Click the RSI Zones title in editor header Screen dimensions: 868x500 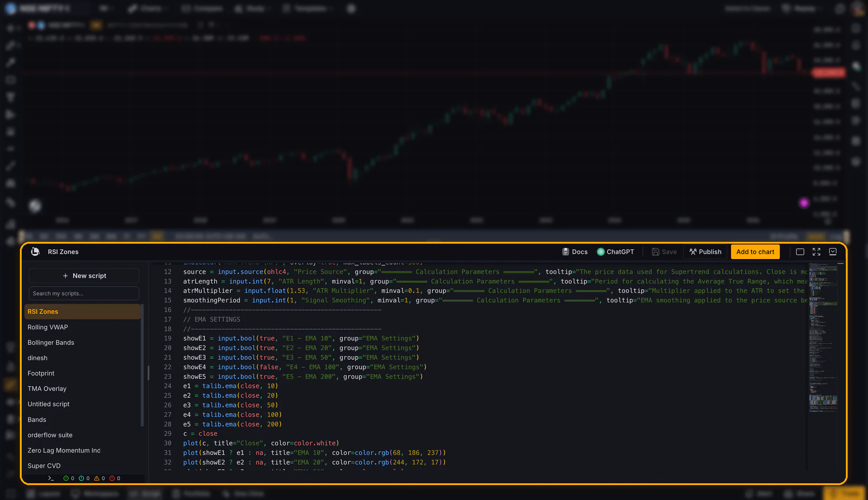63,252
